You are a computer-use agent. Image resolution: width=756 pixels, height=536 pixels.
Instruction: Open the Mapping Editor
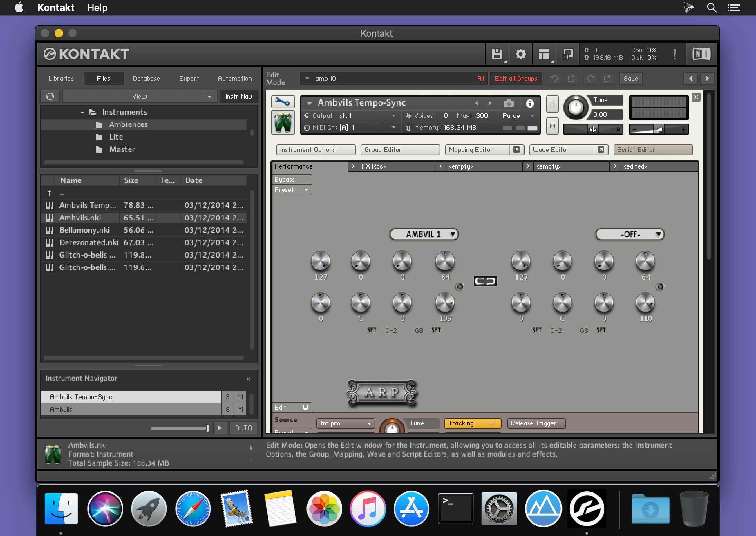[478, 150]
